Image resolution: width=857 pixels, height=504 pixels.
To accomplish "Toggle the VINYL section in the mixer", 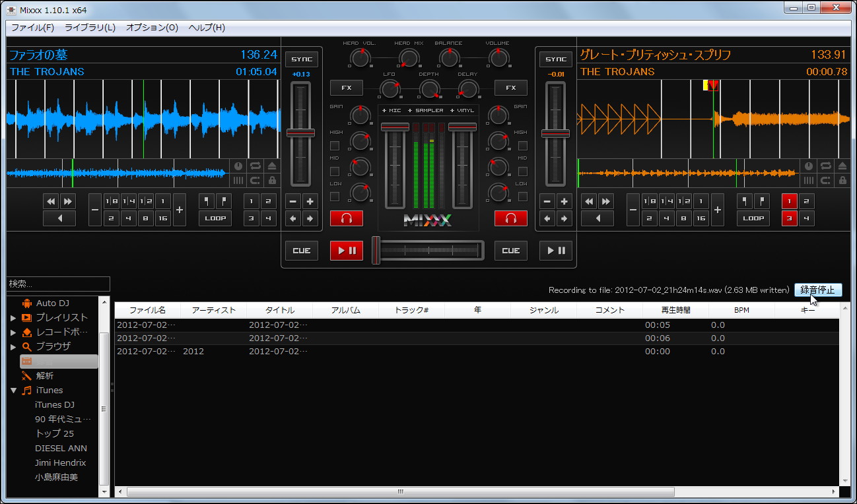I will [461, 110].
